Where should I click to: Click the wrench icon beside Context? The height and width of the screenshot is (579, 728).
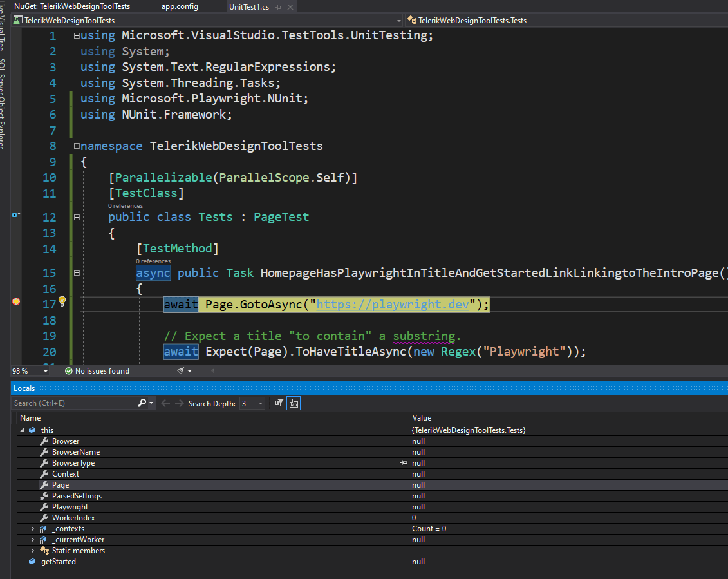pos(44,474)
